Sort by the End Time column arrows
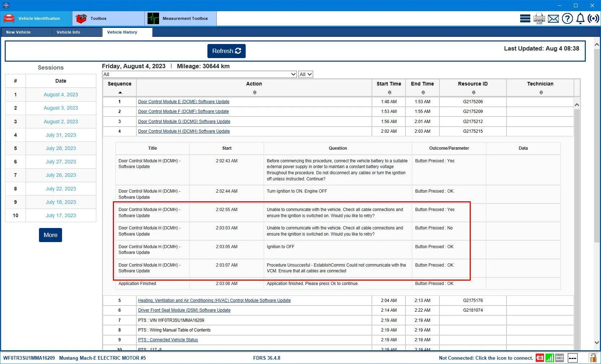 423,93
